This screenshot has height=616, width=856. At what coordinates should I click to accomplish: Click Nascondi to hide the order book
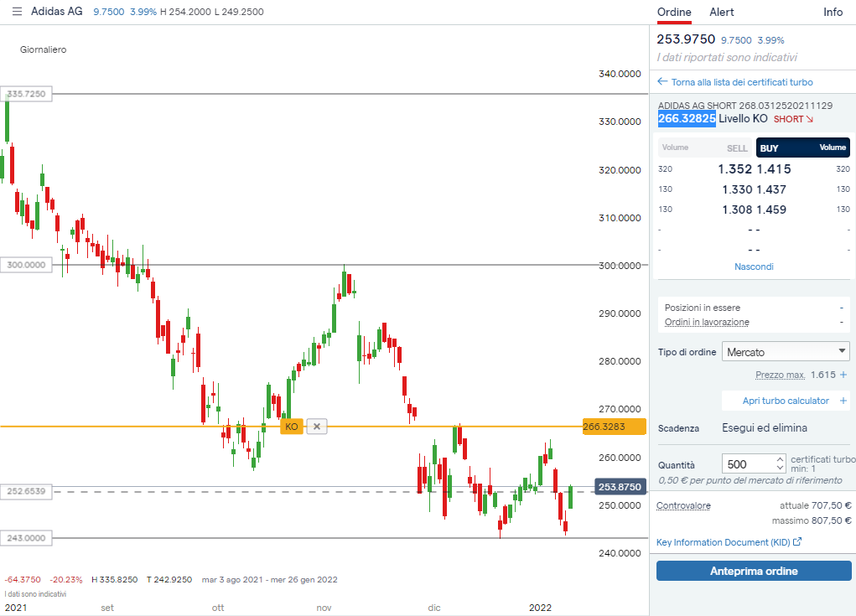[754, 267]
